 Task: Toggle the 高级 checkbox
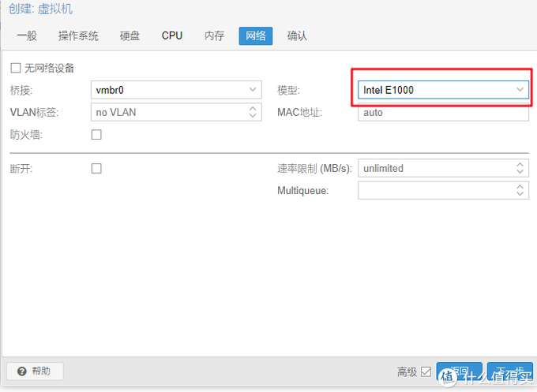click(x=426, y=371)
